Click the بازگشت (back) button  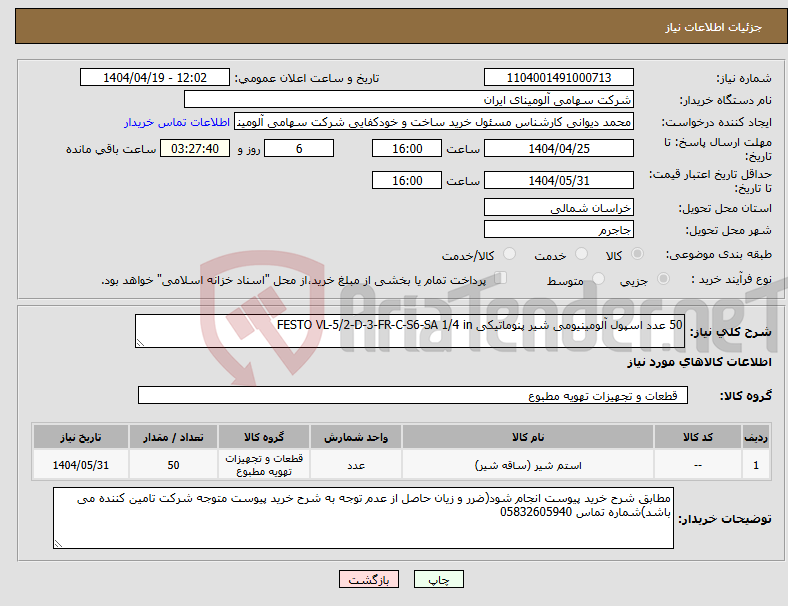[369, 579]
